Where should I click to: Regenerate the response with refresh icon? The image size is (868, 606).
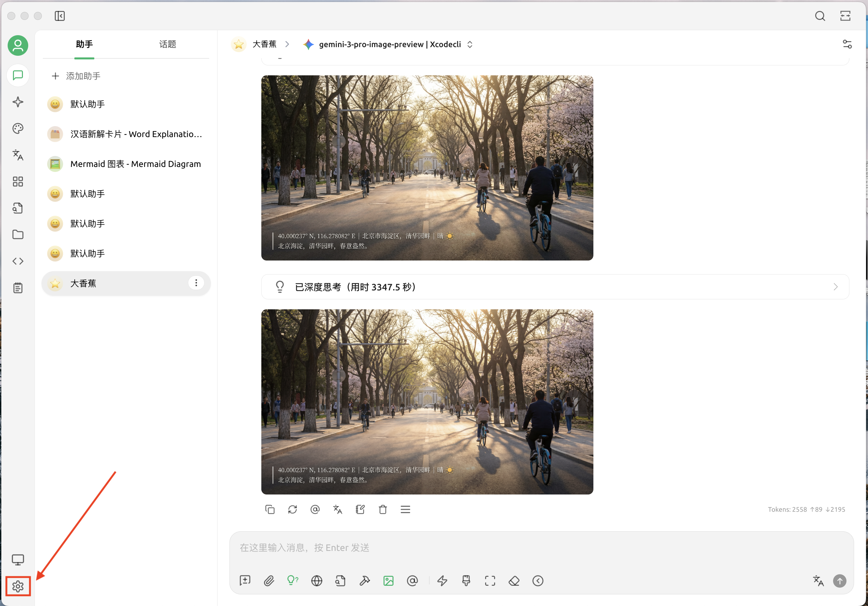pyautogui.click(x=292, y=509)
